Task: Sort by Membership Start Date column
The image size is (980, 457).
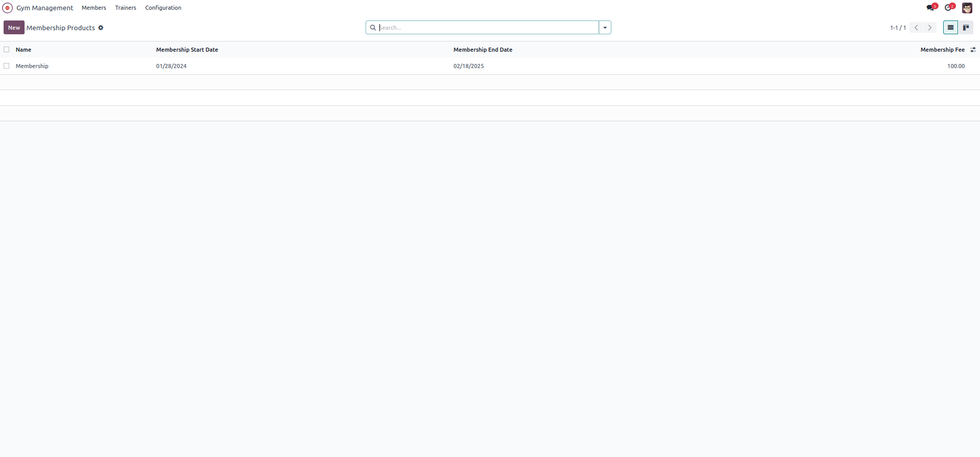Action: click(187, 50)
